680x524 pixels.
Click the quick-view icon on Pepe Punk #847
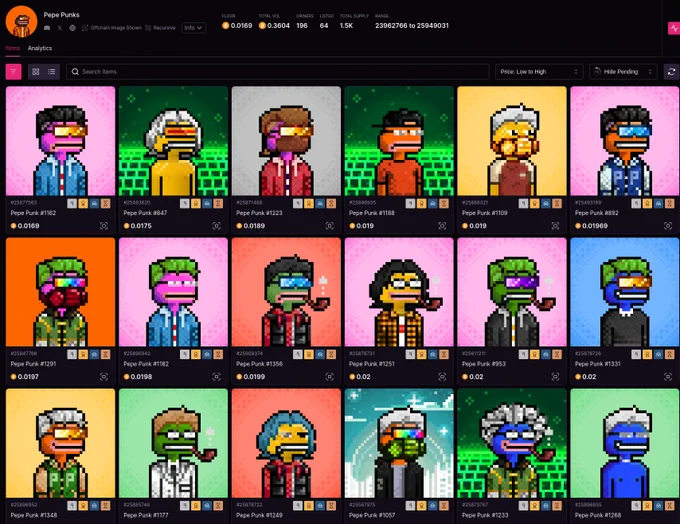(216, 226)
